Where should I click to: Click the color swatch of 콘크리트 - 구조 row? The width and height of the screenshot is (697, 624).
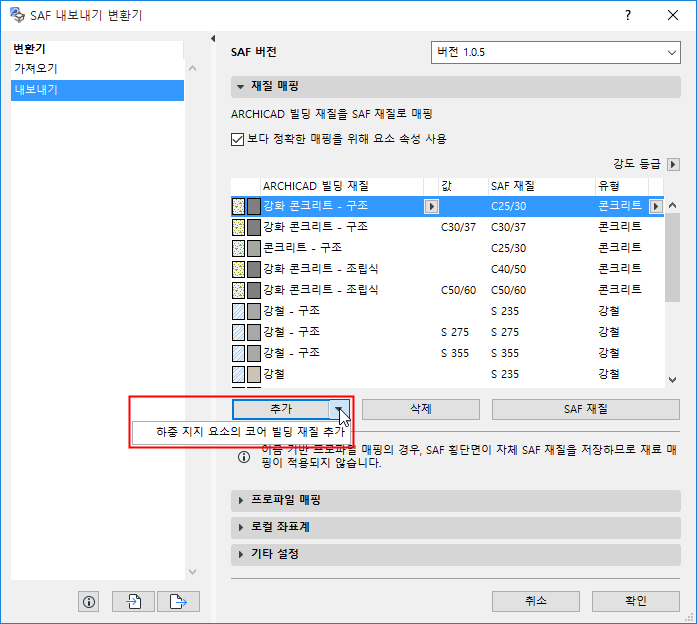[x=254, y=248]
